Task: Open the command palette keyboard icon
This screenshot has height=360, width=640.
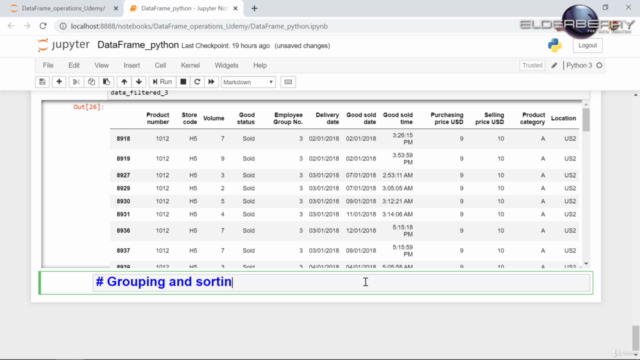Action: pos(288,82)
